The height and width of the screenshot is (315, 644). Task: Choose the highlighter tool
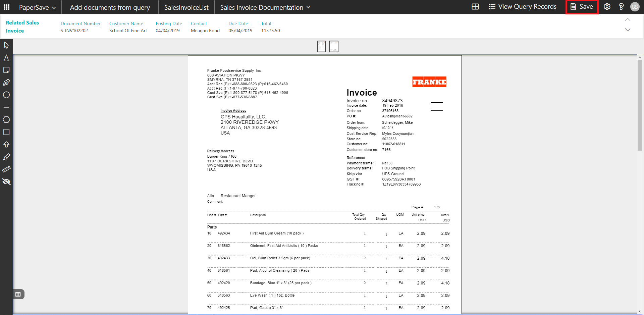(6, 157)
